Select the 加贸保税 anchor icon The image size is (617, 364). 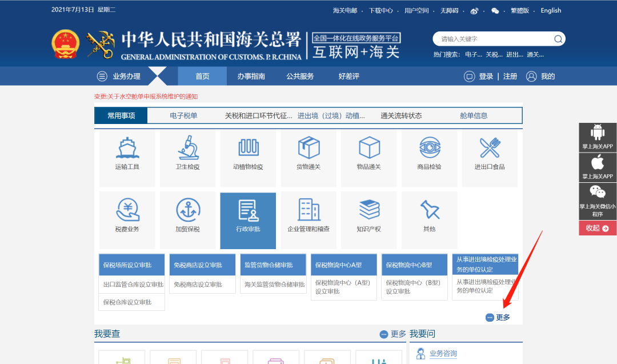(x=188, y=210)
